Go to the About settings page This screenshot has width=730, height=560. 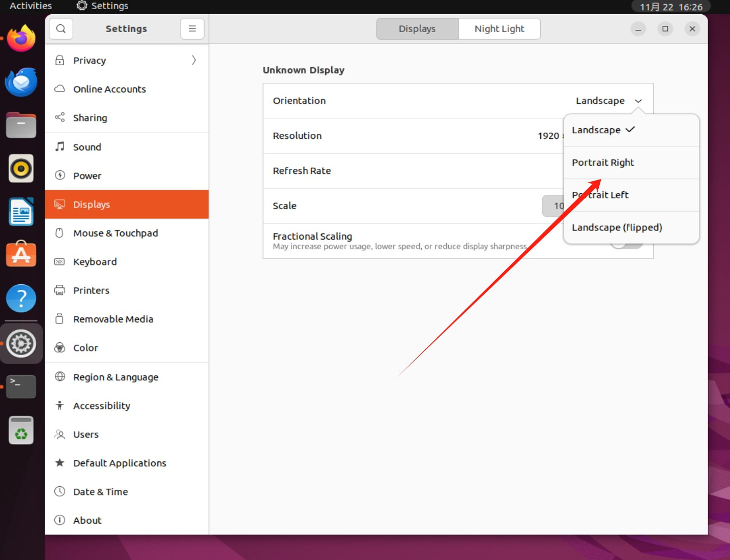click(87, 520)
